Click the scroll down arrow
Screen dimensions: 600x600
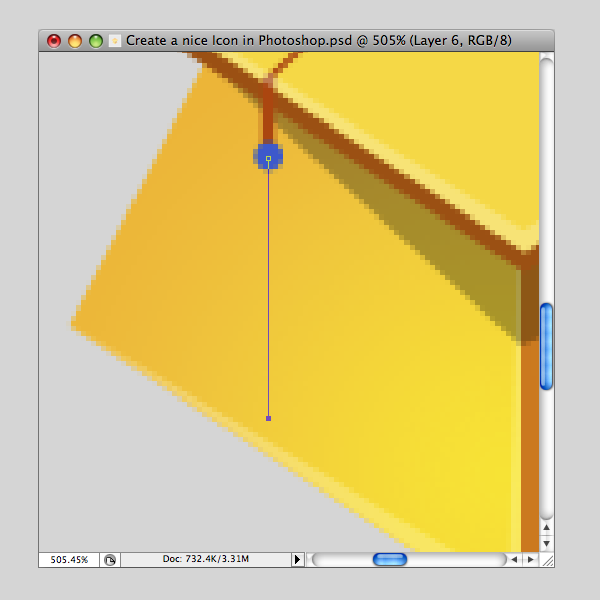coord(546,543)
